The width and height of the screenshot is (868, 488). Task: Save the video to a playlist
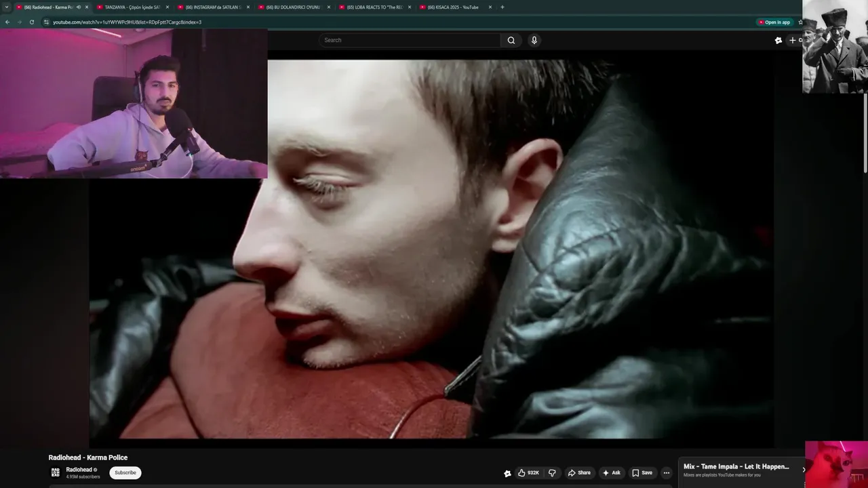pos(642,472)
